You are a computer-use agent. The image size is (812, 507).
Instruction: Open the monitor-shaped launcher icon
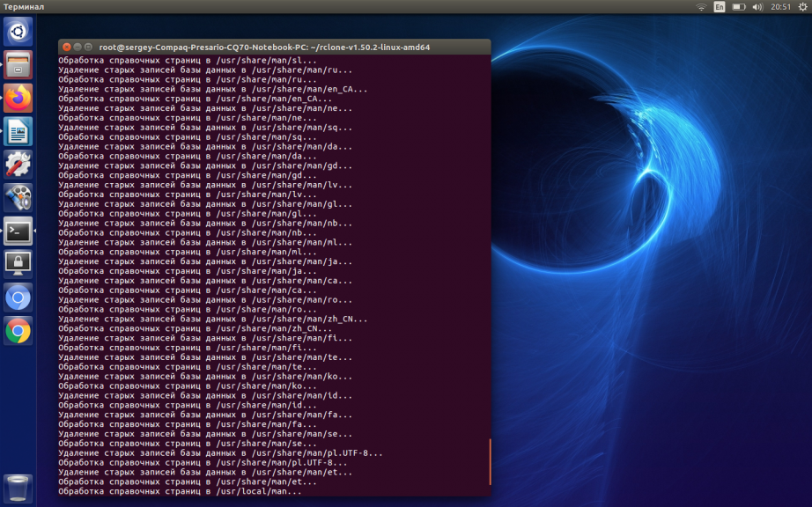[x=18, y=263]
